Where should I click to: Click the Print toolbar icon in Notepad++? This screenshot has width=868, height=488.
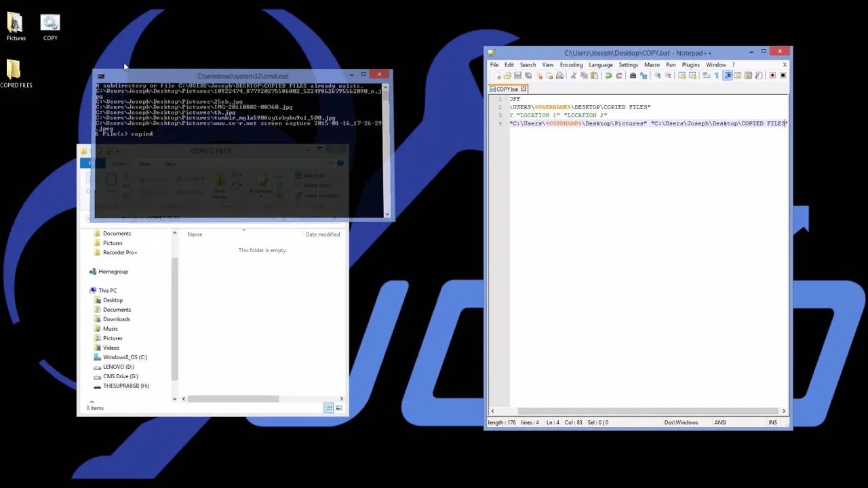[x=559, y=75]
